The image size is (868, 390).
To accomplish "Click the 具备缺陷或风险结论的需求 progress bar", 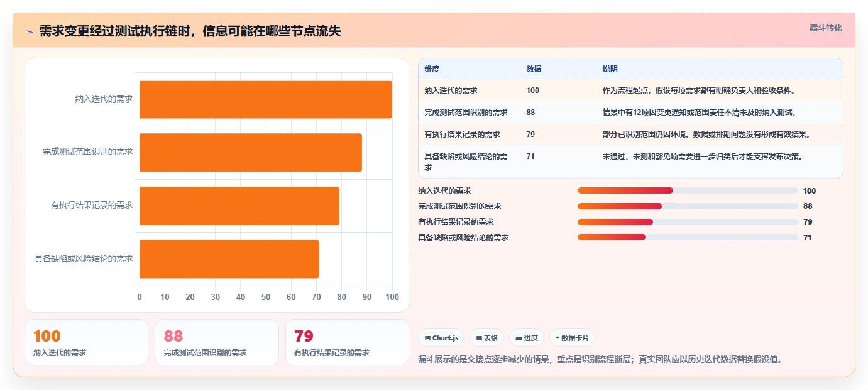I will tap(688, 237).
